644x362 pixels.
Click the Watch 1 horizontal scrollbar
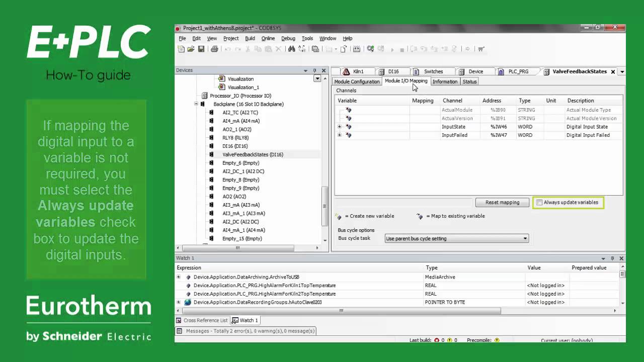(x=341, y=311)
